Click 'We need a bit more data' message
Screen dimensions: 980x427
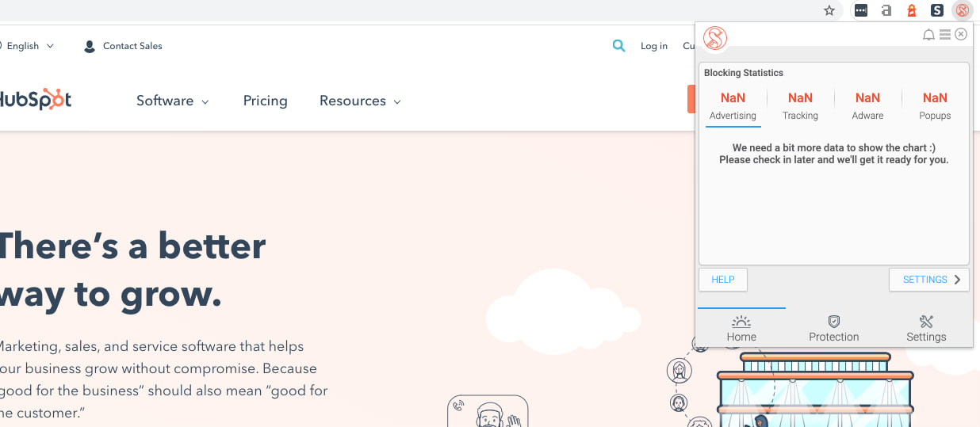click(834, 154)
